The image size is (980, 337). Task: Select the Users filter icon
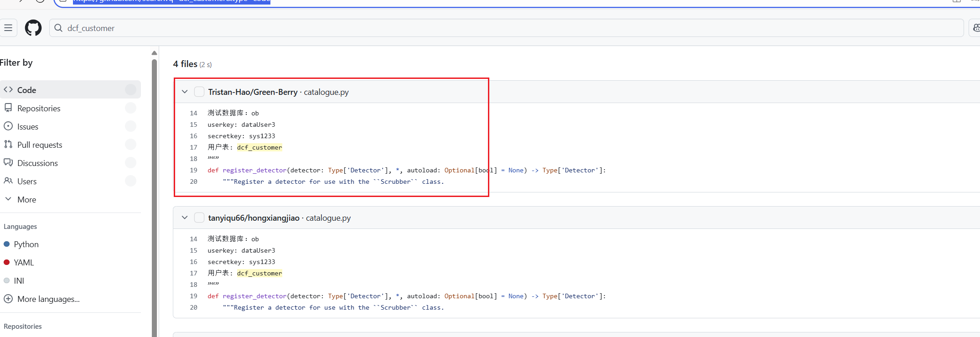pyautogui.click(x=8, y=181)
